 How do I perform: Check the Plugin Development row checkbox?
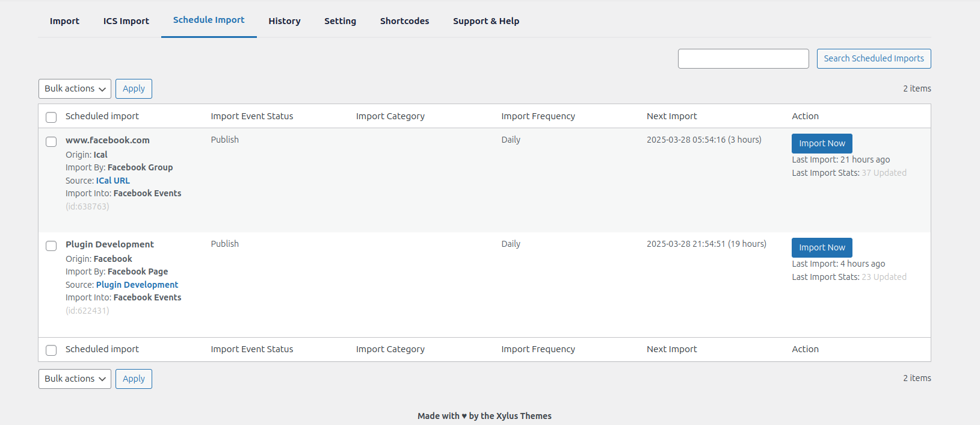(x=51, y=246)
